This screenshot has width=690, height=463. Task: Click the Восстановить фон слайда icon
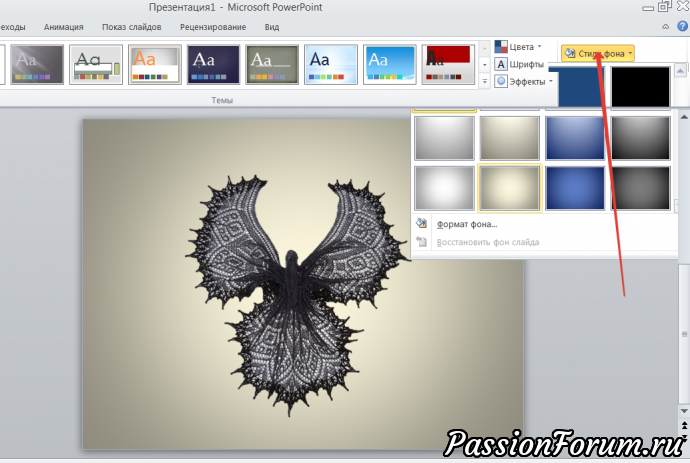coord(421,242)
